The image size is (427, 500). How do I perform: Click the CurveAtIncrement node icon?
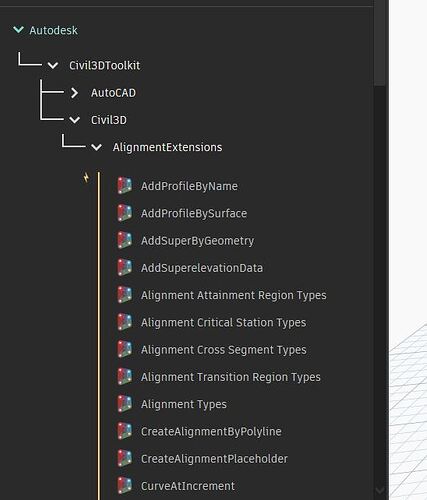125,486
